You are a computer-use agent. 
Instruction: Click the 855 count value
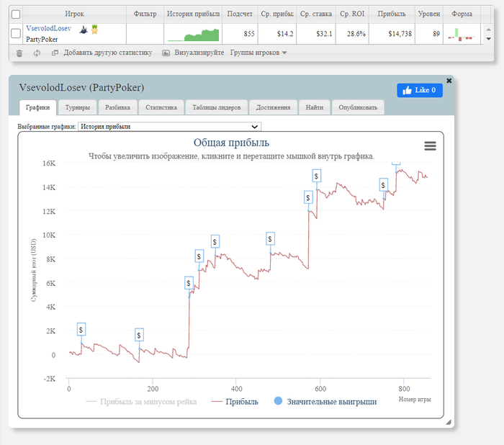(x=249, y=34)
